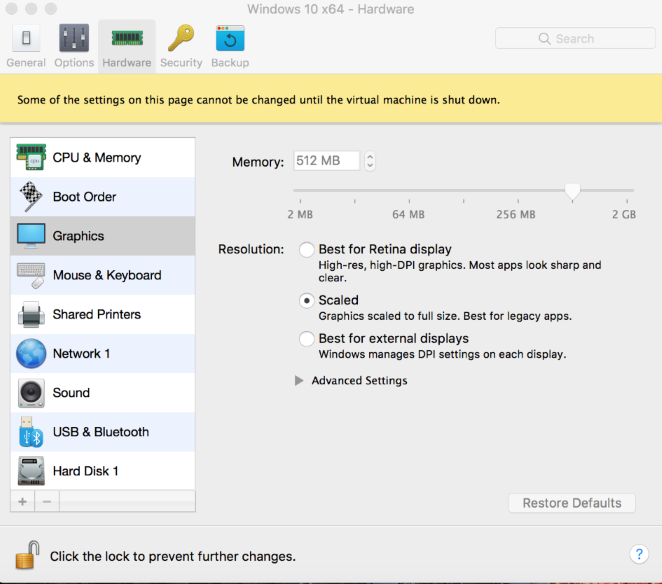Click the Shared Printers icon
This screenshot has width=662, height=584.
click(x=31, y=315)
